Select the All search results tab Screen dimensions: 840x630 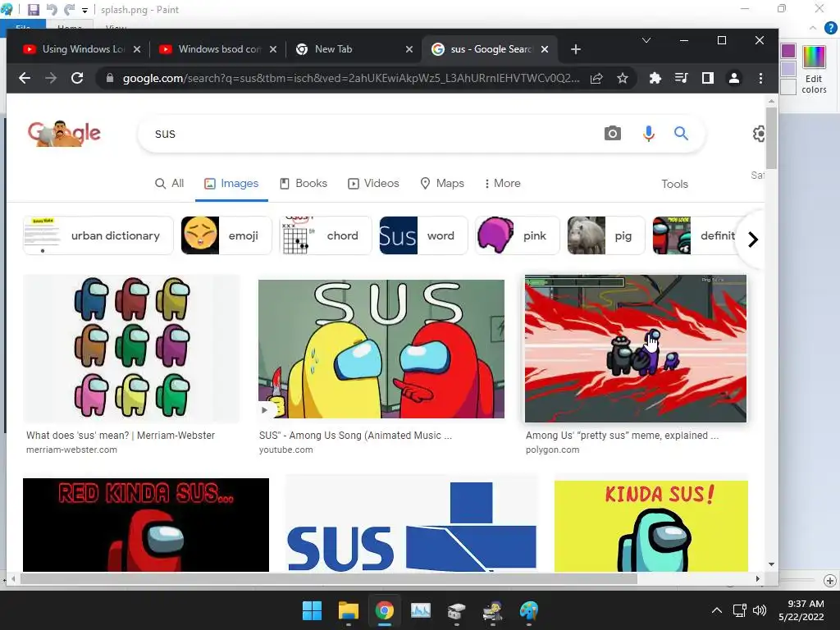169,183
